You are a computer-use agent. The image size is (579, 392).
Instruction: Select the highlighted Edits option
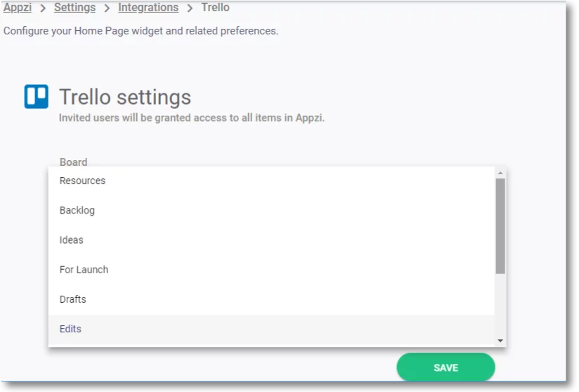[x=271, y=329]
